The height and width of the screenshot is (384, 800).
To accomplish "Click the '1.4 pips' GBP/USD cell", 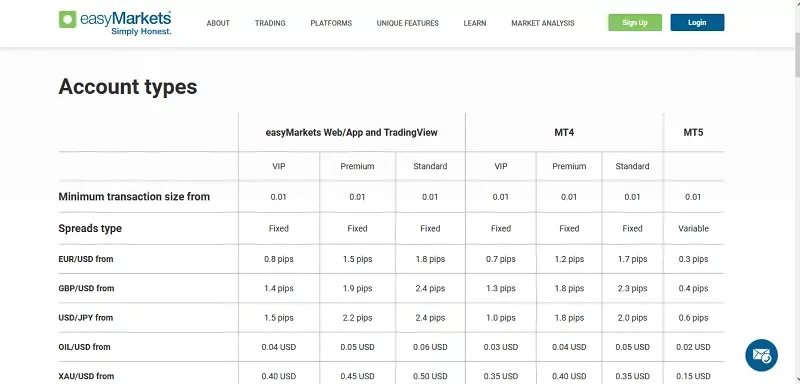I will [x=279, y=288].
